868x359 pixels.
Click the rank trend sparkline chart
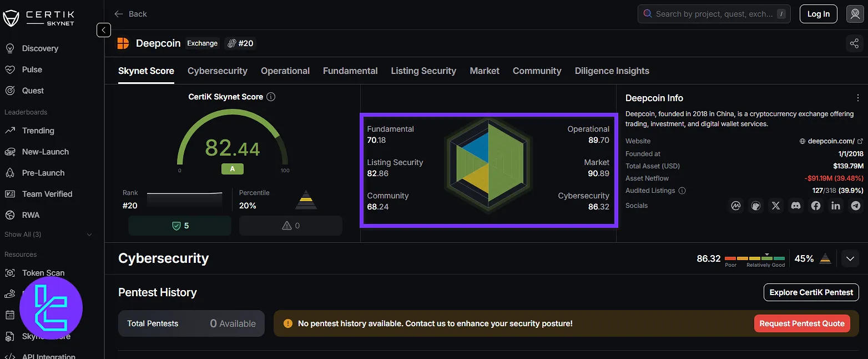(184, 200)
